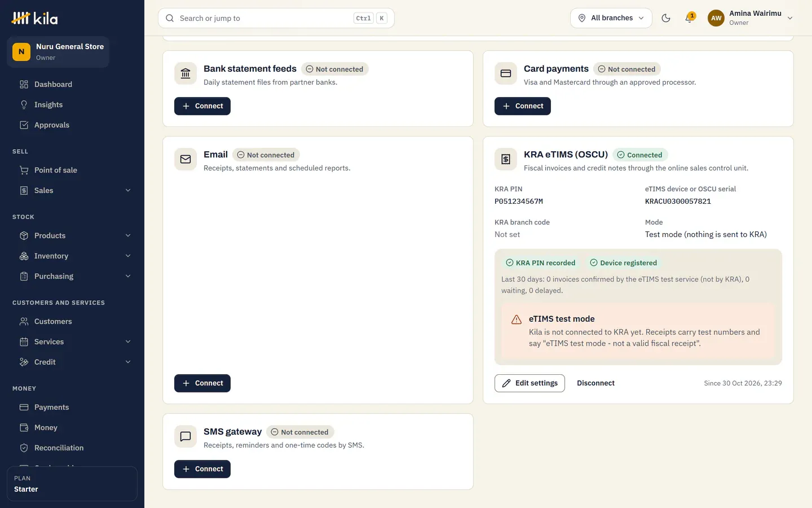This screenshot has width=812, height=508.
Task: Click the Device registered badge
Action: (x=624, y=263)
